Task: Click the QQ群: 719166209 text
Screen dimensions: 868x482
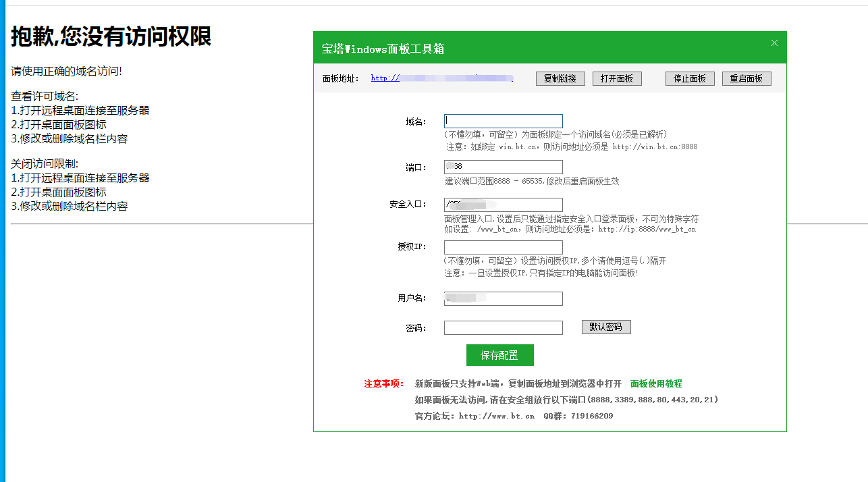Action: (x=578, y=416)
